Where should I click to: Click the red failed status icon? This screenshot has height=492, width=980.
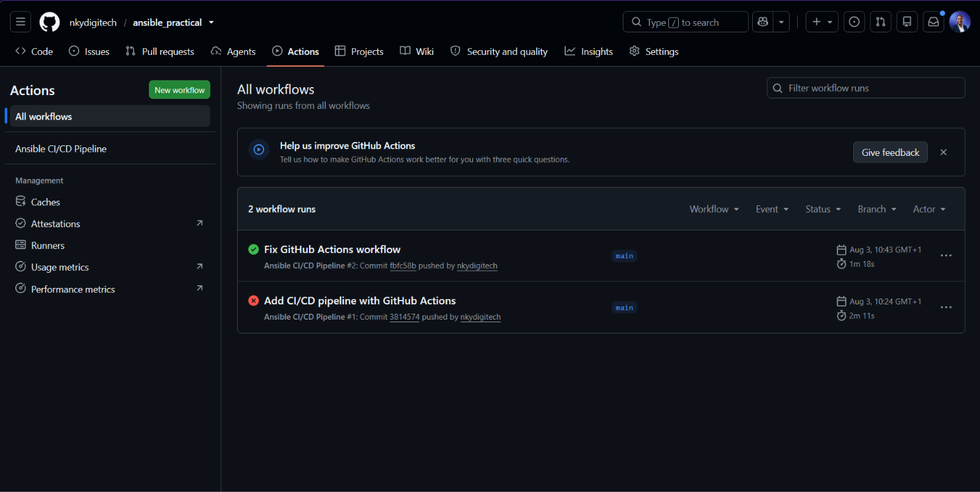coord(254,300)
